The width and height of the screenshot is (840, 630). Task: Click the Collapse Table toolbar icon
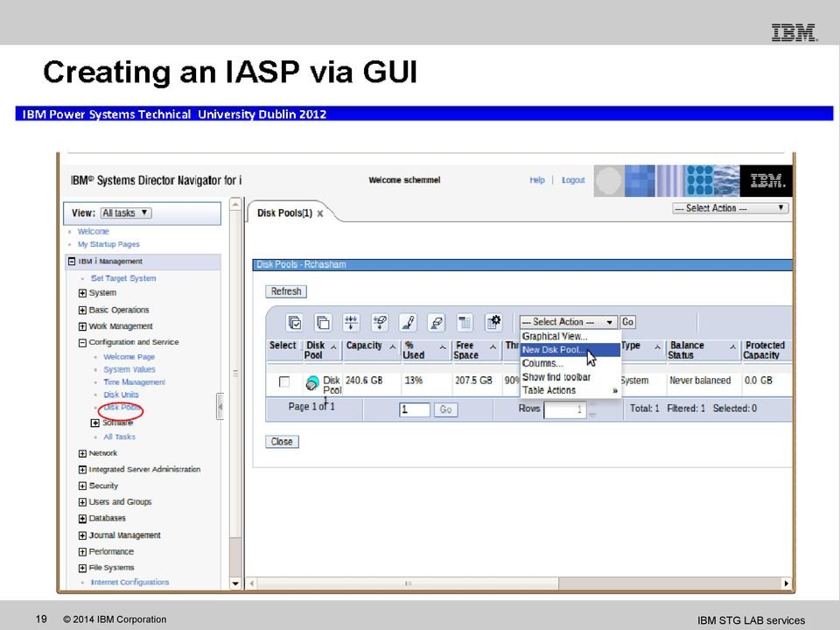[x=465, y=322]
